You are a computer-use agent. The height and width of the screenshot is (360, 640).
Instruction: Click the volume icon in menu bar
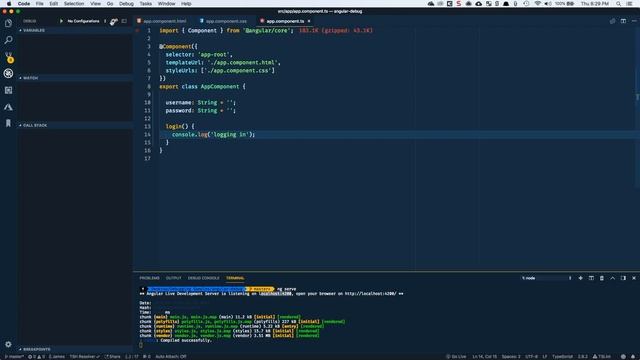pyautogui.click(x=548, y=4)
